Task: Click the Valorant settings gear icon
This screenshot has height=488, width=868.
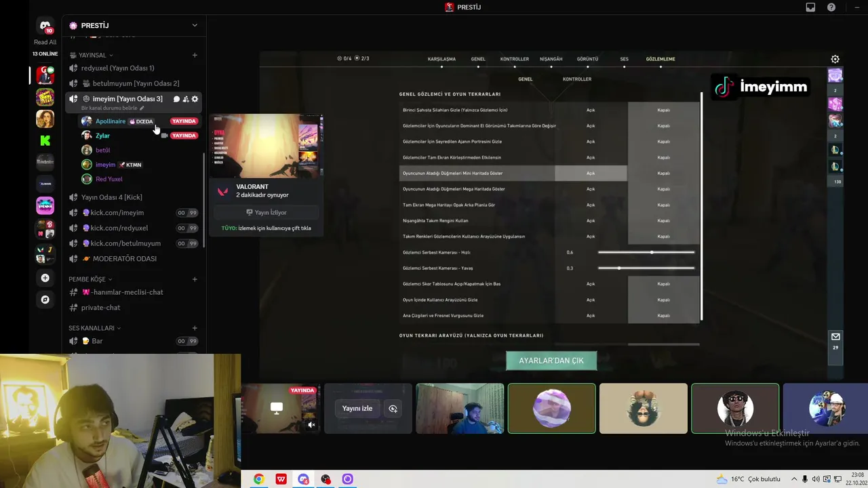Action: tap(835, 59)
